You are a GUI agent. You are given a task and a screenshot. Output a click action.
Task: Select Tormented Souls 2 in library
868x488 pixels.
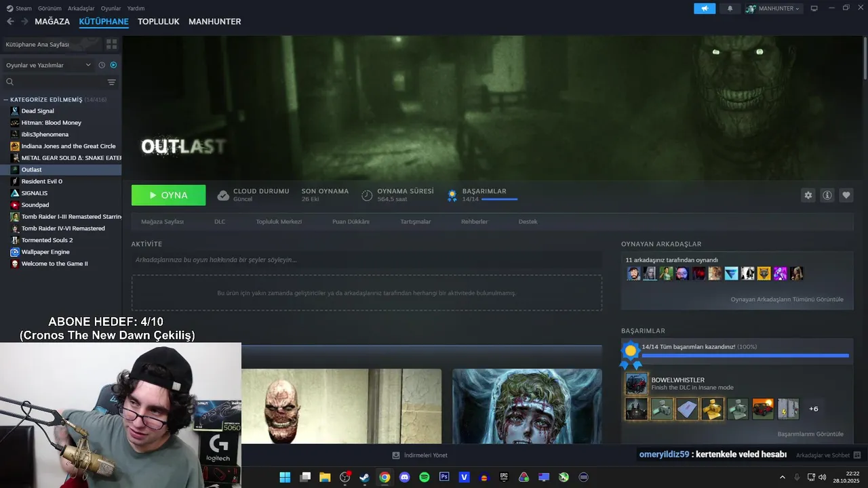[x=47, y=240]
